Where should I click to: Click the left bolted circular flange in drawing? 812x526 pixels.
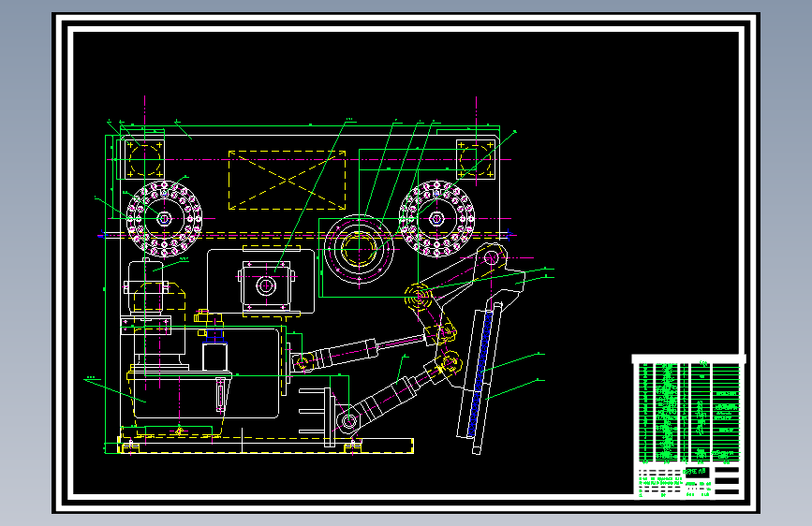(164, 218)
